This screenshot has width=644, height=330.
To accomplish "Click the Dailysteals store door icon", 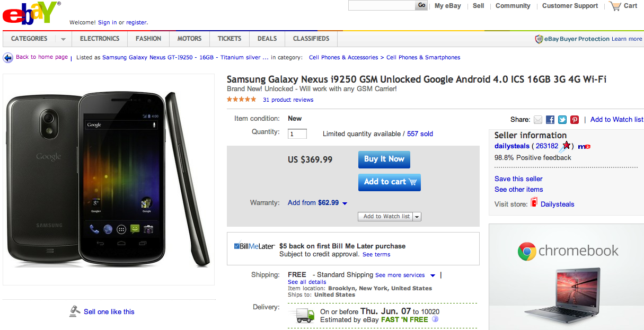I will pyautogui.click(x=534, y=203).
